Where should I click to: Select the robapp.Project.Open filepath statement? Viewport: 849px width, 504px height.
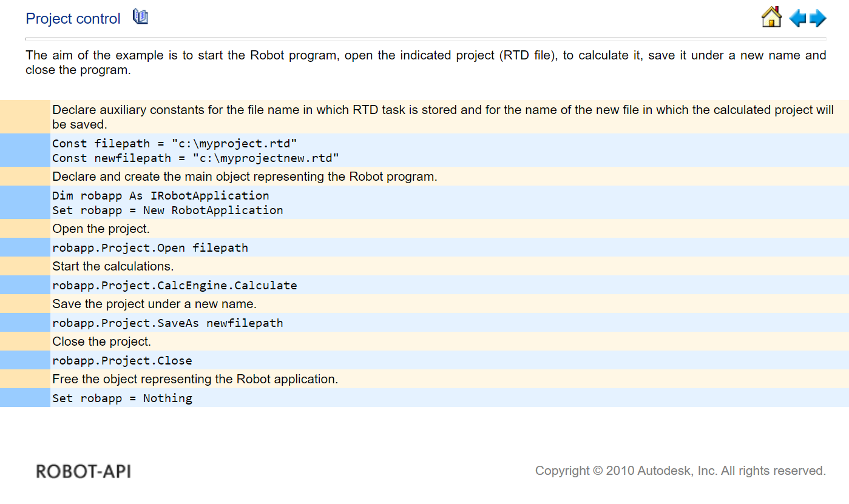[x=150, y=247]
